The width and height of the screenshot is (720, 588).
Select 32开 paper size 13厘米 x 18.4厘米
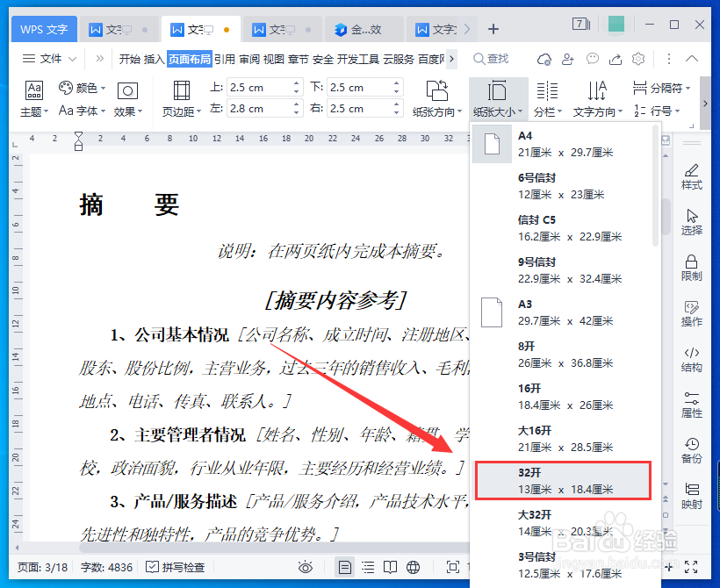(563, 481)
